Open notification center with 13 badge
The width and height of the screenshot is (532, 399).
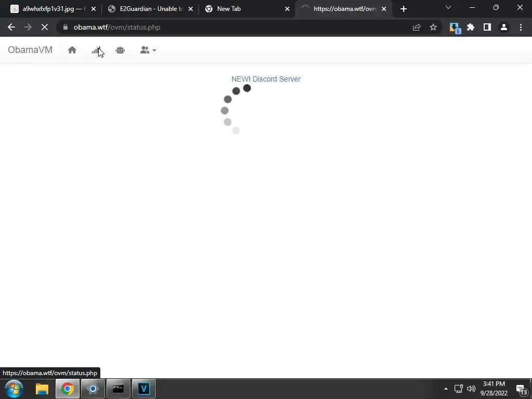522,390
